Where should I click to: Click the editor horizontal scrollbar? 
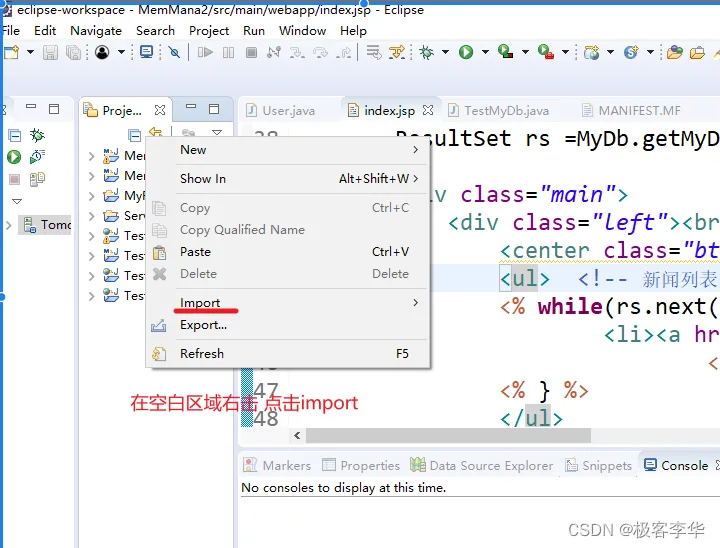pos(448,435)
